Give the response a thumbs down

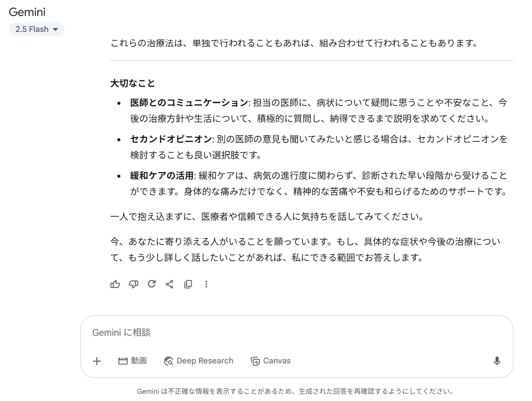pos(133,284)
